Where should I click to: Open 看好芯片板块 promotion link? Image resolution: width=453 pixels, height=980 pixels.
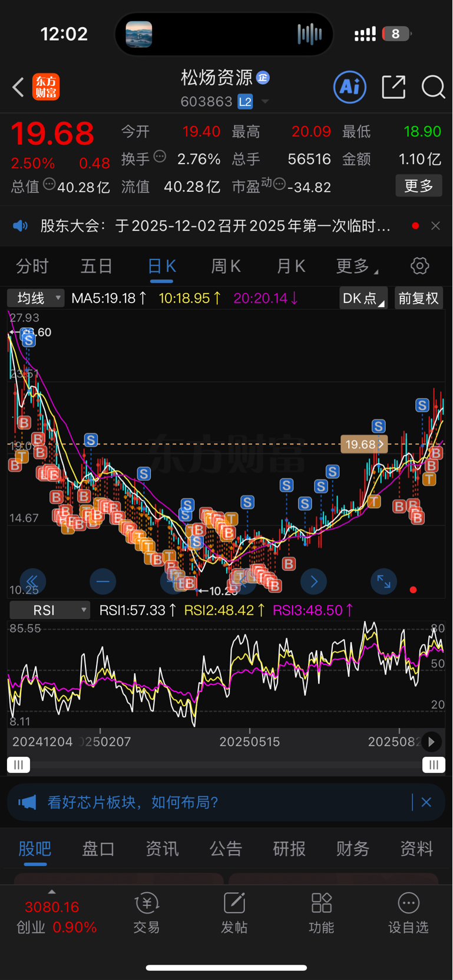133,802
